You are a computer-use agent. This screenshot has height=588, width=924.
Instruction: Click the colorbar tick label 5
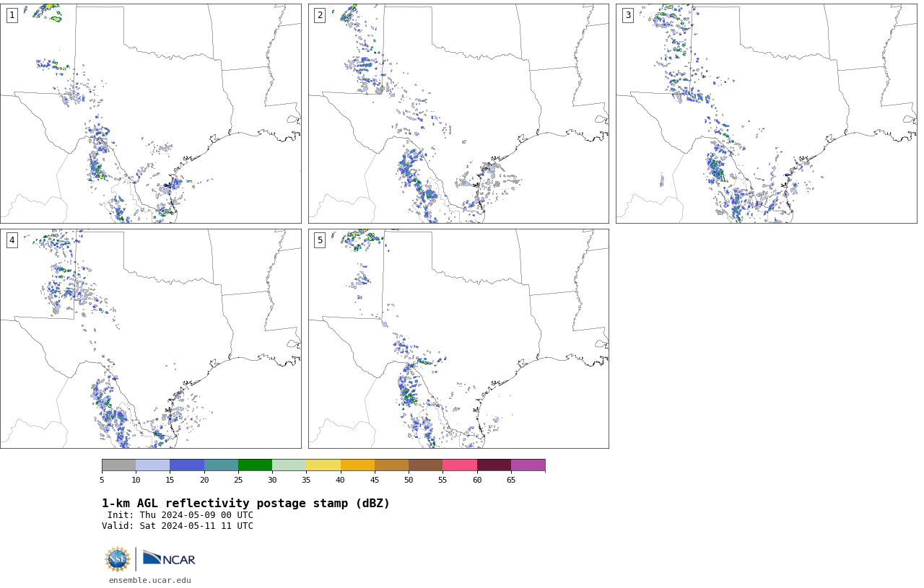tap(102, 480)
